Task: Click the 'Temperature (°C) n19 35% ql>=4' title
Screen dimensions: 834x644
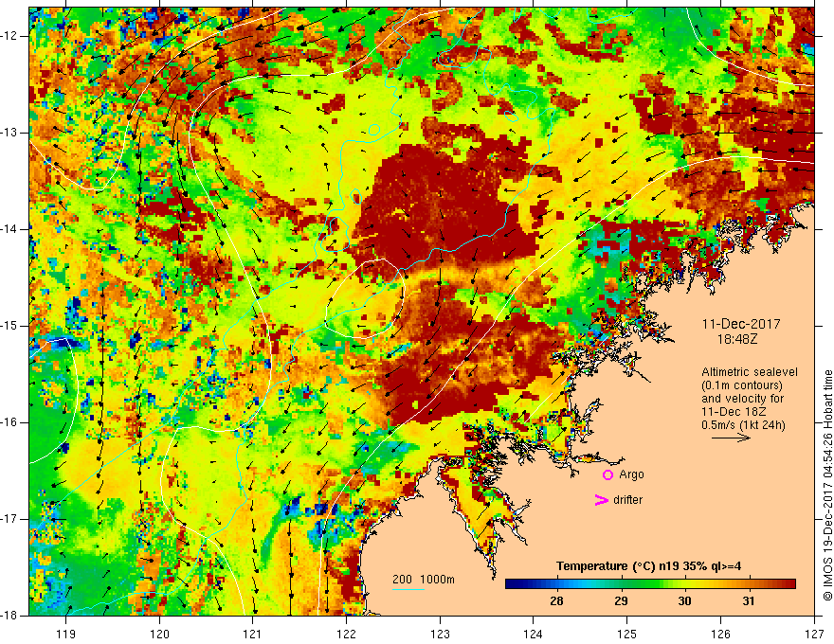Action: tap(648, 566)
